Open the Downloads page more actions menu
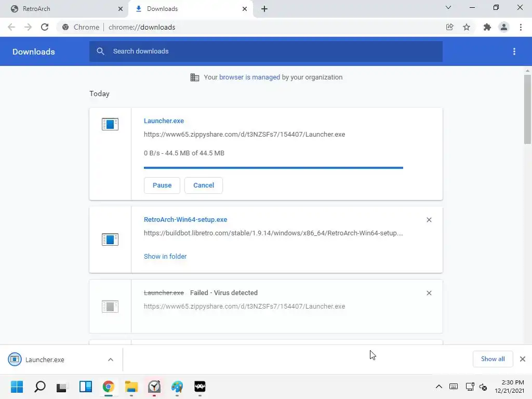This screenshot has height=399, width=532. 514,51
